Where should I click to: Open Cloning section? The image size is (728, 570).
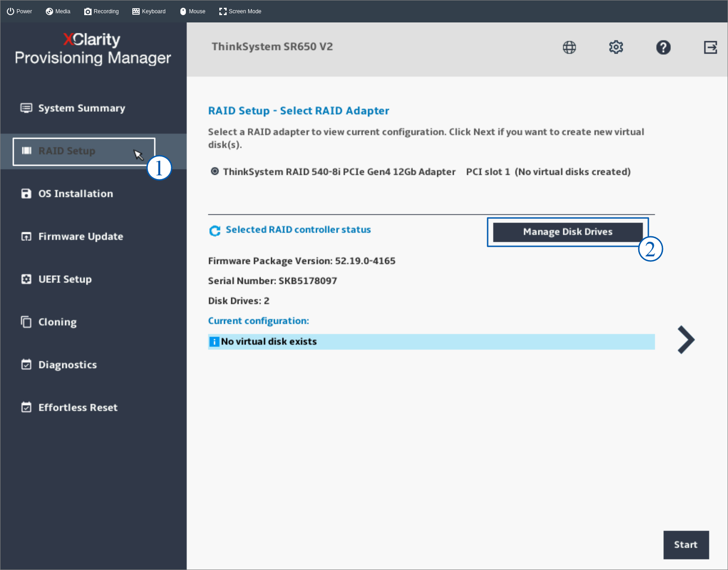click(x=58, y=322)
